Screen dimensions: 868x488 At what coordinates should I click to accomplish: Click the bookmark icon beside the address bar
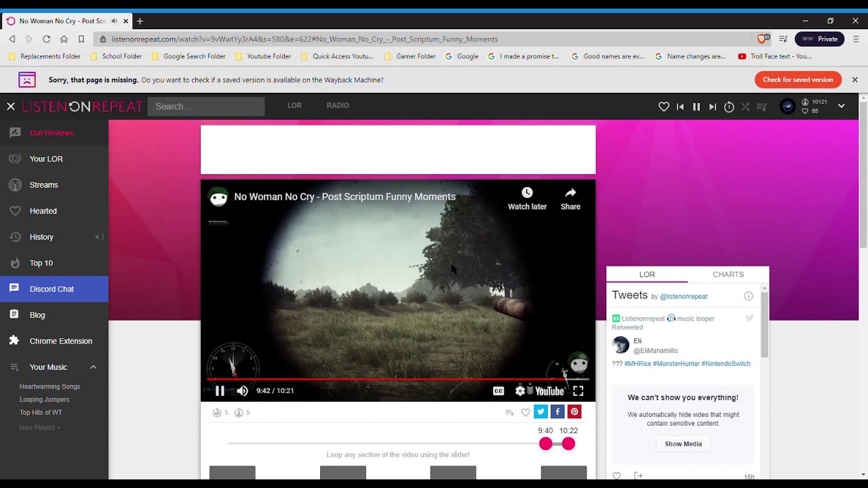81,39
